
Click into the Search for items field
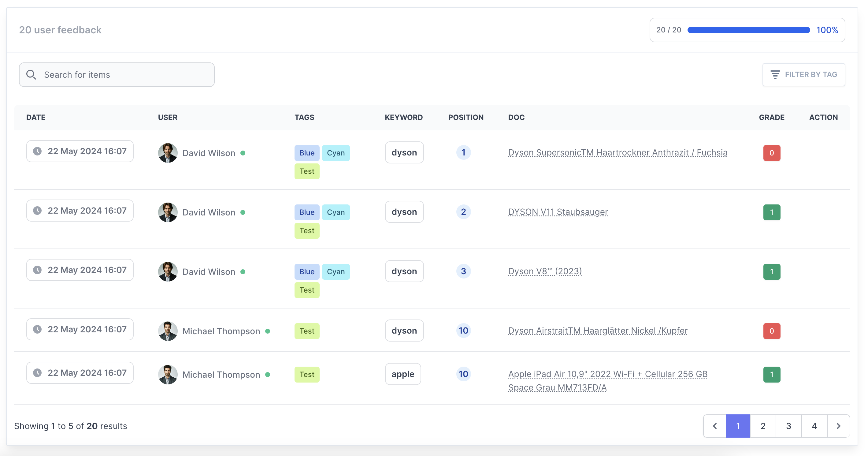click(x=117, y=74)
